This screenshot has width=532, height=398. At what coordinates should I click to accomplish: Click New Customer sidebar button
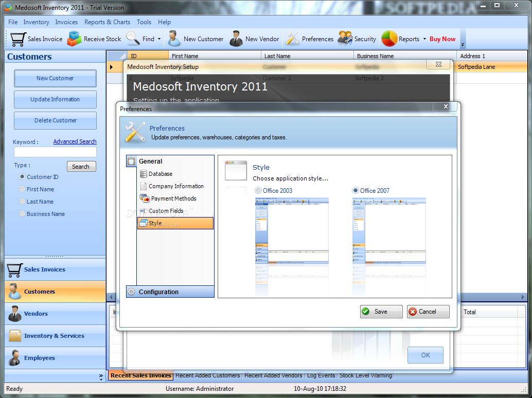(x=55, y=78)
